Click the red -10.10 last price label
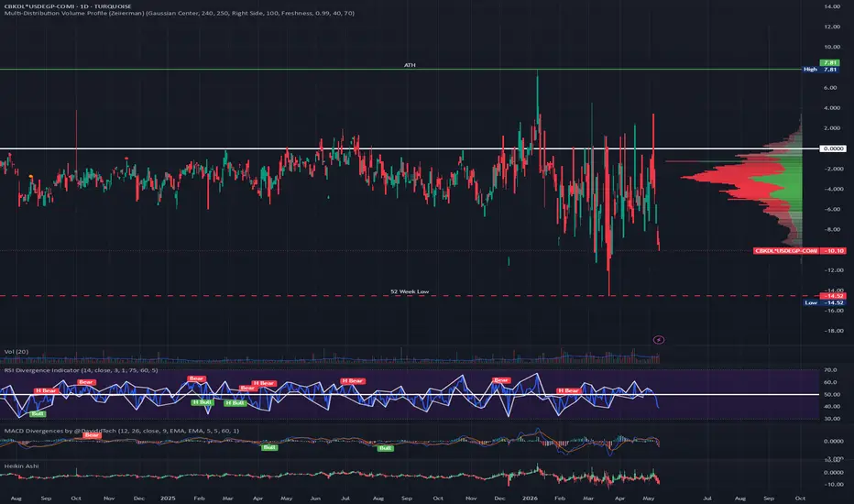854x504 pixels. point(833,251)
